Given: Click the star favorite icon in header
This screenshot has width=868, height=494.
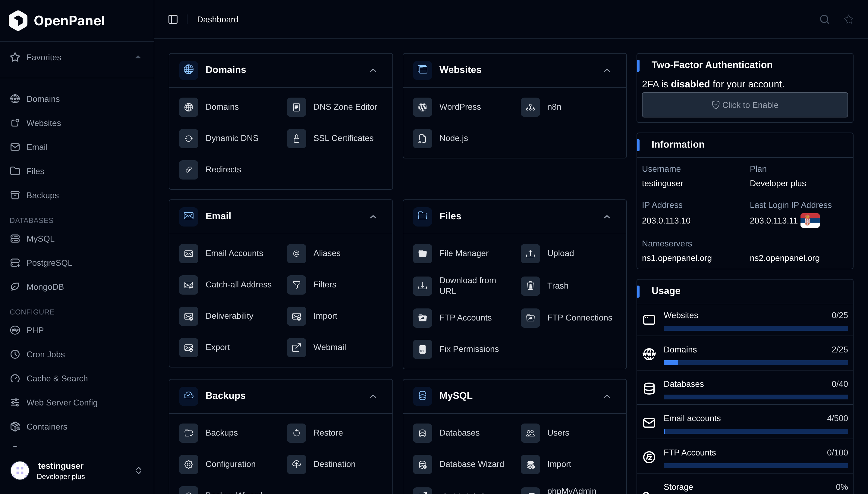Looking at the screenshot, I should coord(848,19).
